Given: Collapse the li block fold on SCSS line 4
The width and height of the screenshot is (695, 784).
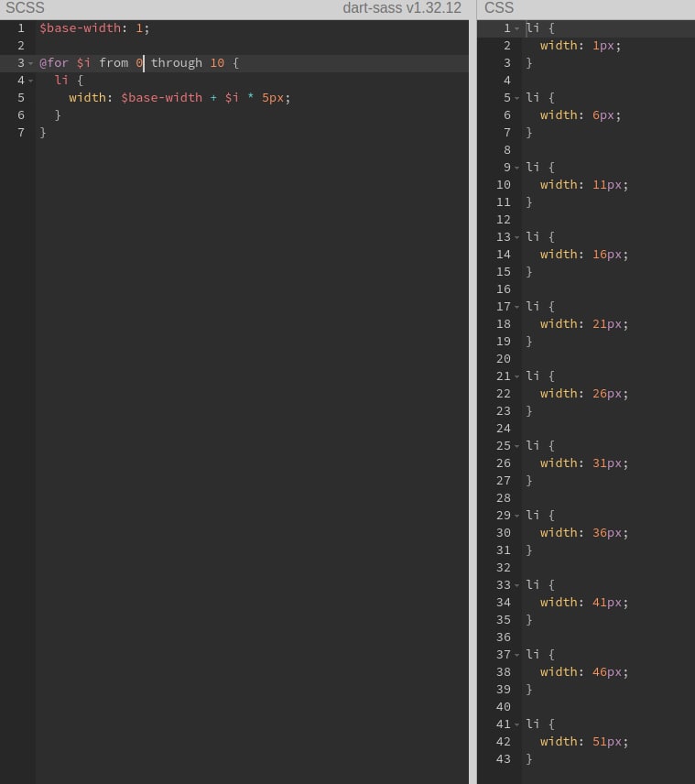Looking at the screenshot, I should pyautogui.click(x=30, y=81).
